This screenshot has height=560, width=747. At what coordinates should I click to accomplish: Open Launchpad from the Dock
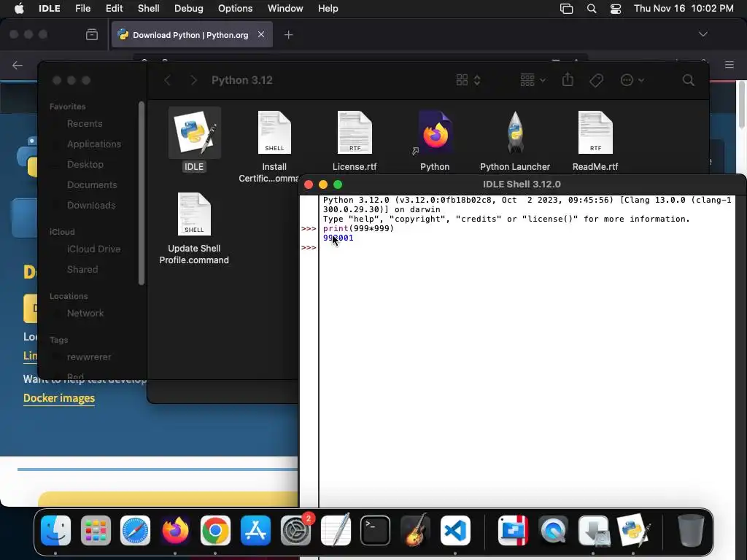coord(96,531)
